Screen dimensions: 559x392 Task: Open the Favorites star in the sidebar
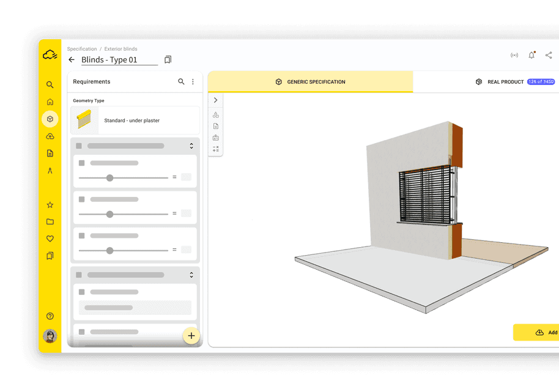tap(50, 204)
